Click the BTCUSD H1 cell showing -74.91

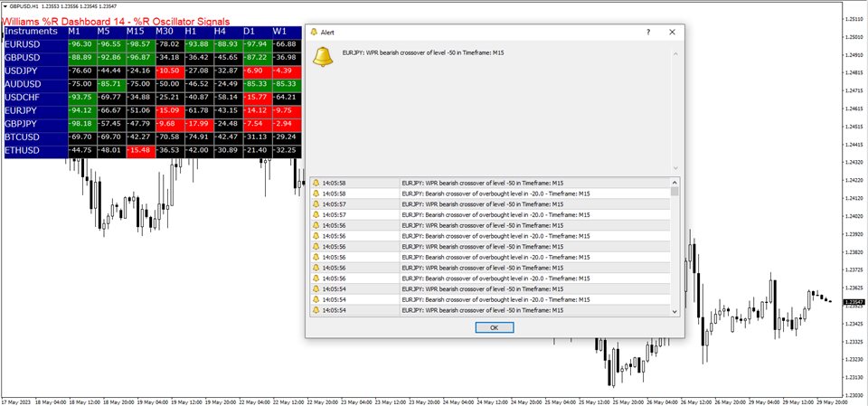[199, 137]
